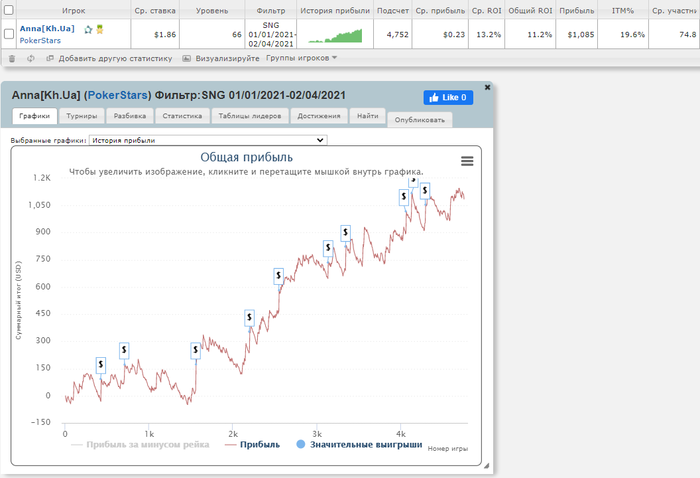Sort by the Общий ROI column header
The image size is (700, 478).
pyautogui.click(x=530, y=10)
